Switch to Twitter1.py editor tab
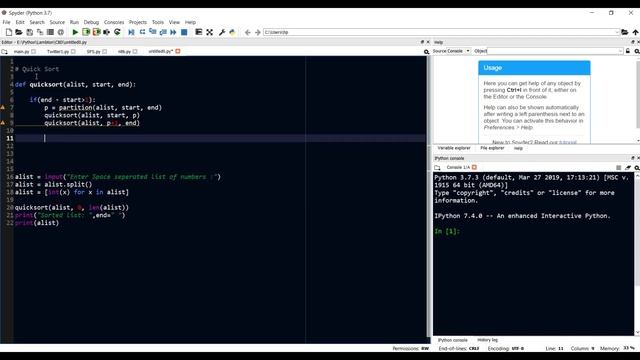The width and height of the screenshot is (640, 360). pos(58,51)
